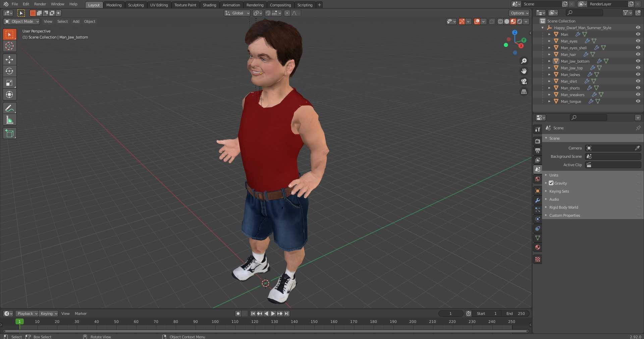Hide Man_sneakers object via eye icon

point(638,94)
